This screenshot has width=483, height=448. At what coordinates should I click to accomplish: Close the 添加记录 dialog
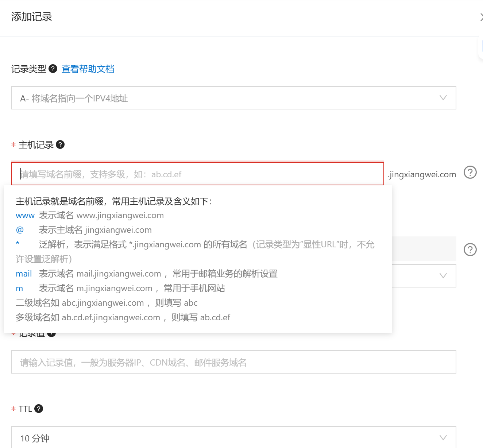481,17
